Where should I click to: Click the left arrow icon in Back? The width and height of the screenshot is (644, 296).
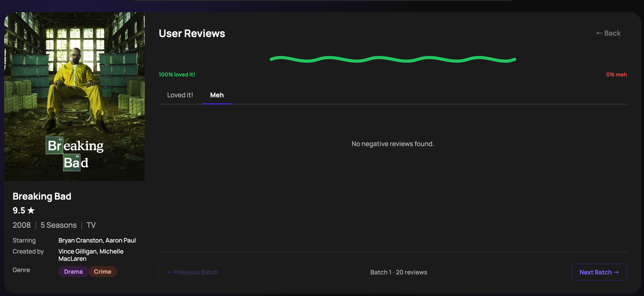599,33
